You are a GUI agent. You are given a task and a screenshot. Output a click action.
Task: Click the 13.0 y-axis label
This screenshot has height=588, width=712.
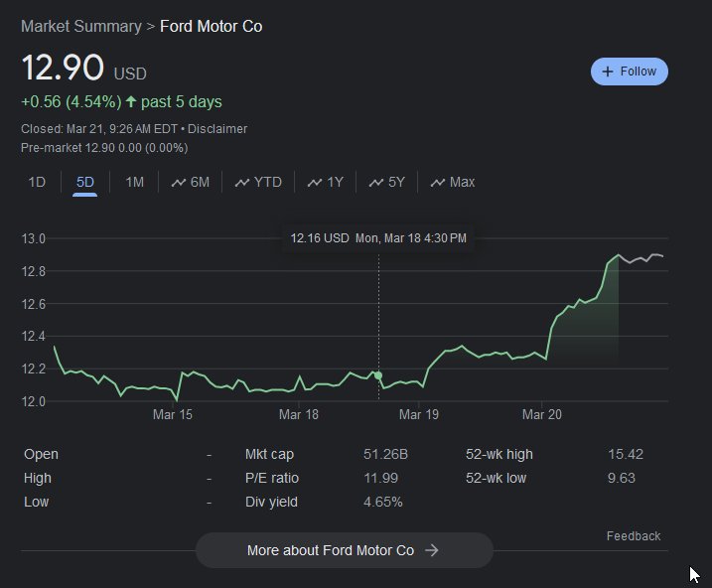point(34,238)
